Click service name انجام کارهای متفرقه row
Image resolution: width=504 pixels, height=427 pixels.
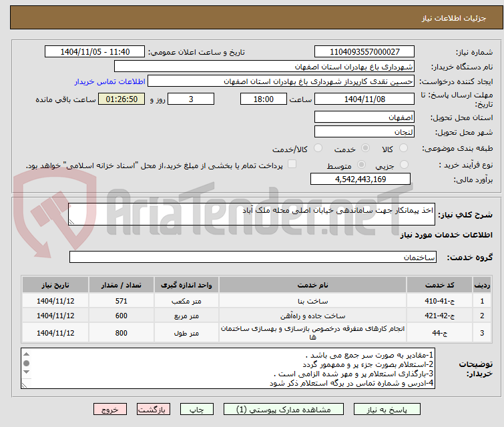(x=313, y=333)
